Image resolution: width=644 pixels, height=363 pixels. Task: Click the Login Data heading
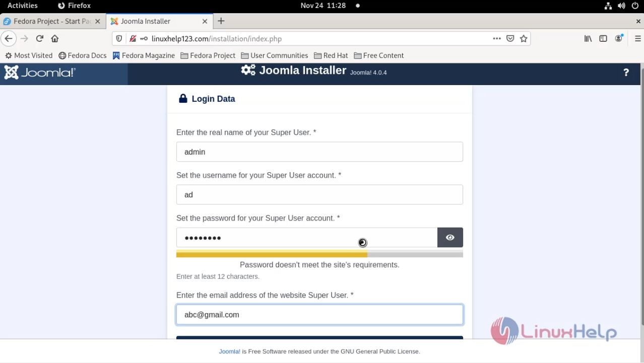click(x=213, y=99)
